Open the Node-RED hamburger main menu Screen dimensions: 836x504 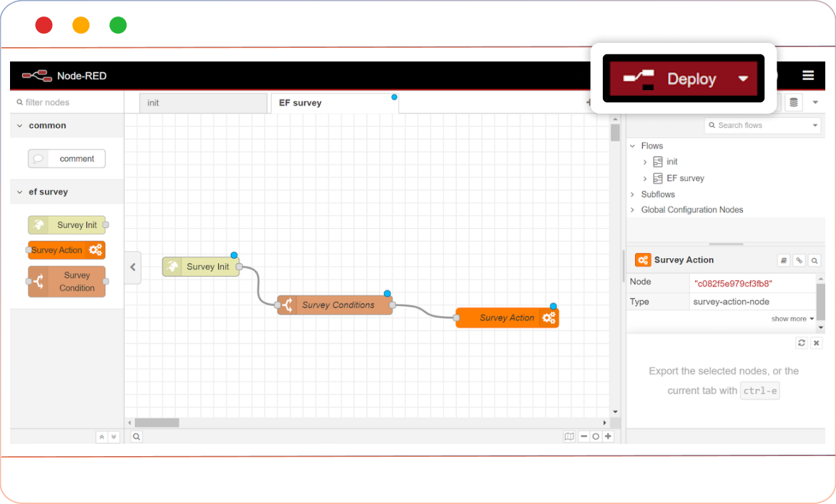(808, 76)
